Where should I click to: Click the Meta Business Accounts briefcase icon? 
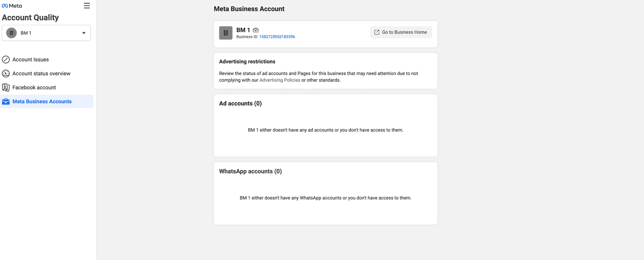pos(6,102)
